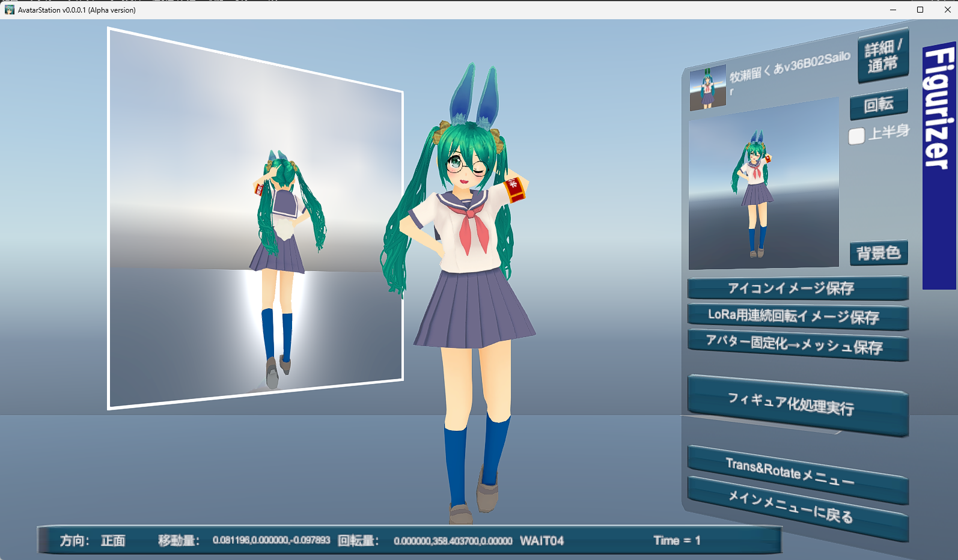Enable the 上半身 checkbox

[856, 136]
